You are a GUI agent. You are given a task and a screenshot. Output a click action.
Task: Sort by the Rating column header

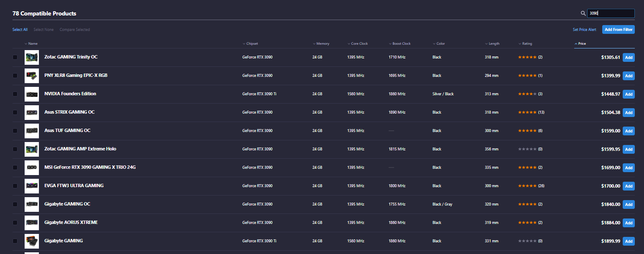(525, 44)
